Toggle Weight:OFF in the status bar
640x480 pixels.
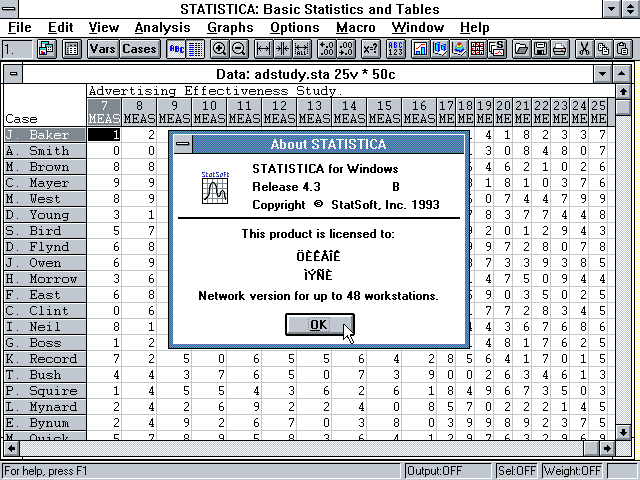click(573, 471)
